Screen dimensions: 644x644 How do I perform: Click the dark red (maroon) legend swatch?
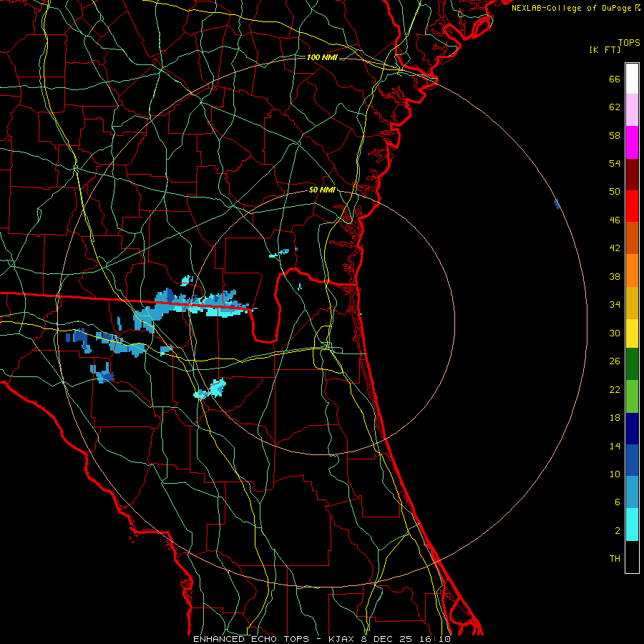632,174
